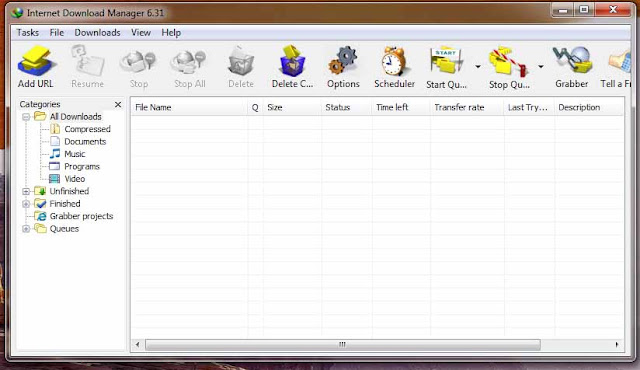This screenshot has width=640, height=370.
Task: Click the Tell a Friend icon
Action: click(x=620, y=62)
